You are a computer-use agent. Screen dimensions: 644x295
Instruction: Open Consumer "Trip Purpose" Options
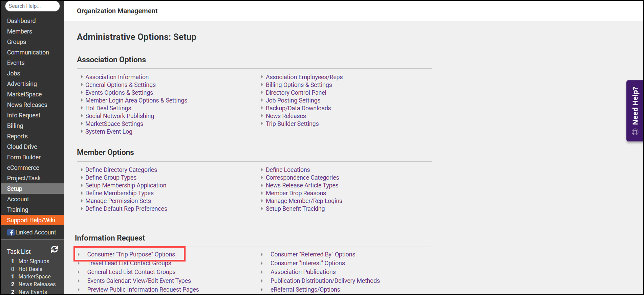[x=131, y=254]
